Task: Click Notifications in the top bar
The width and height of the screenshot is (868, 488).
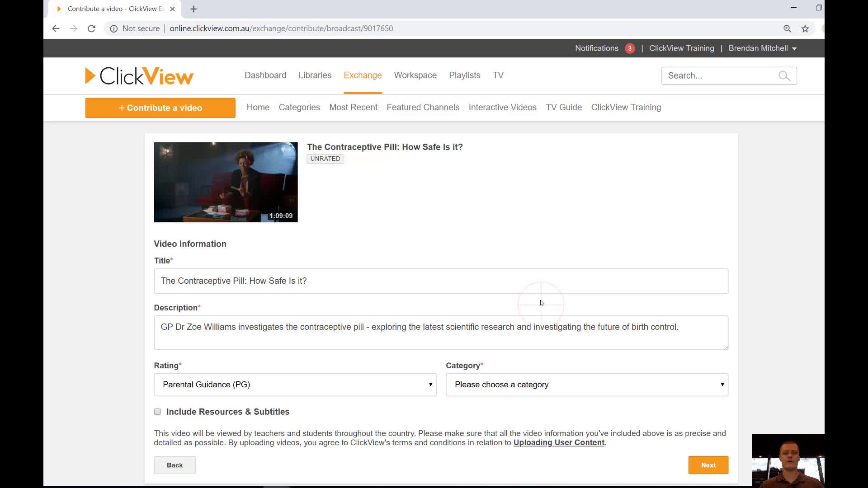Action: pos(597,48)
